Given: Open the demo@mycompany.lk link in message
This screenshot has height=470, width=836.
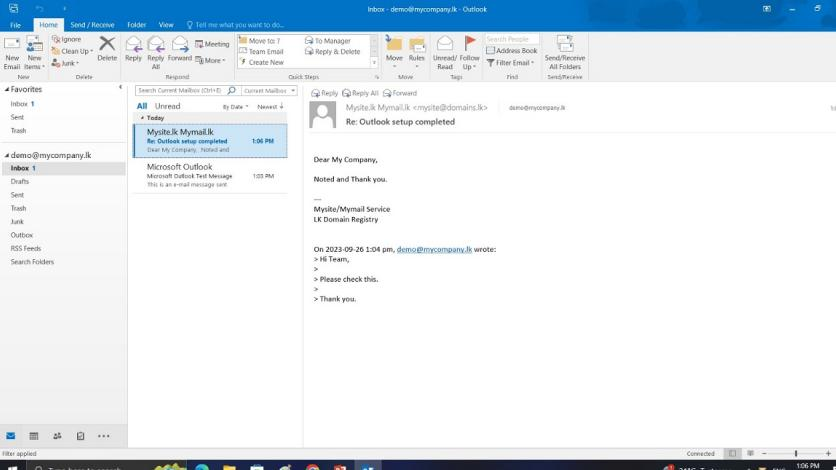Looking at the screenshot, I should click(434, 249).
